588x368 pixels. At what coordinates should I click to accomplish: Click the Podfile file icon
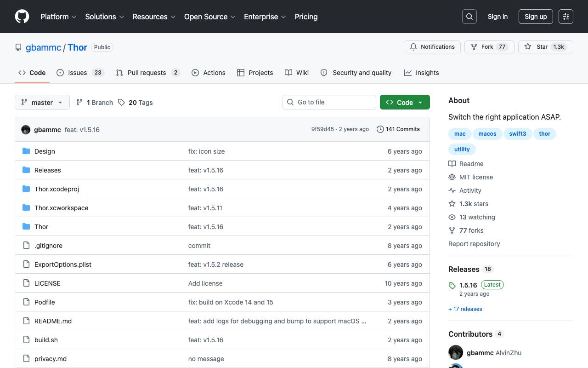point(26,302)
